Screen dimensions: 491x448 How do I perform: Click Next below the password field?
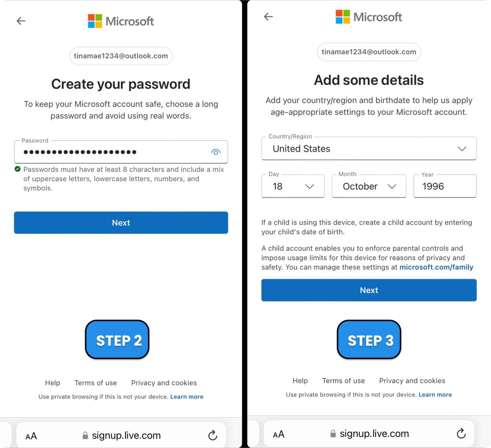121,223
